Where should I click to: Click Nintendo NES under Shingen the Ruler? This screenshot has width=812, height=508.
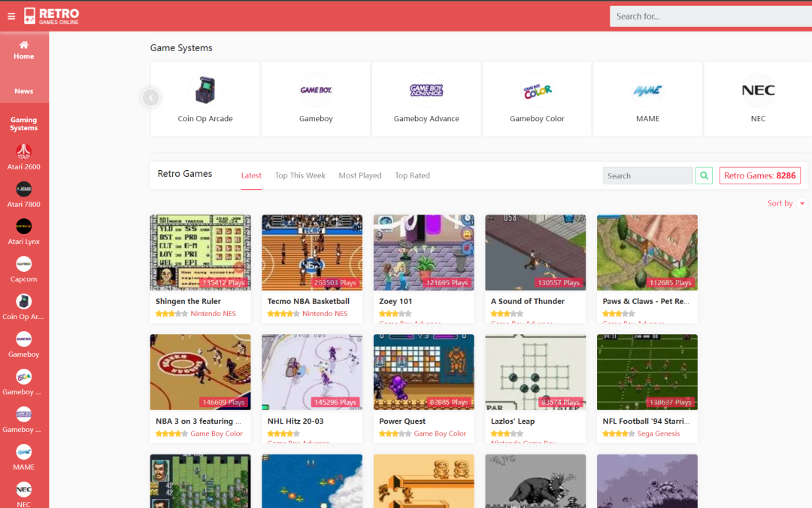click(213, 314)
